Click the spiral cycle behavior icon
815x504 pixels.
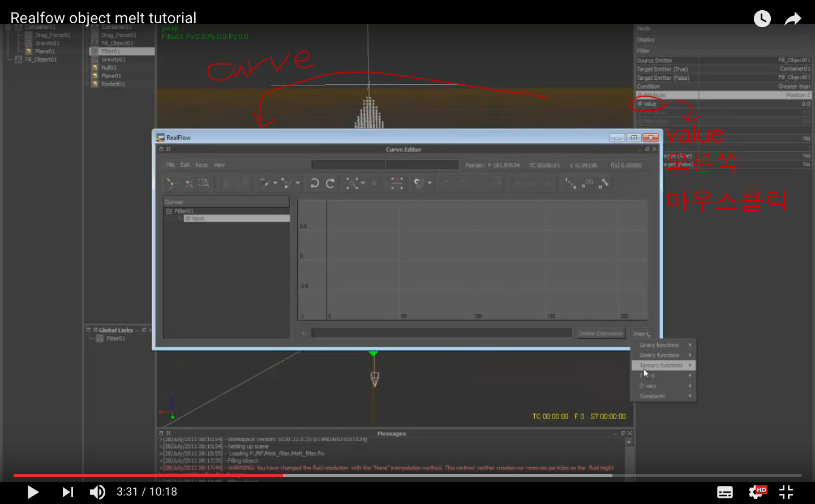(419, 183)
